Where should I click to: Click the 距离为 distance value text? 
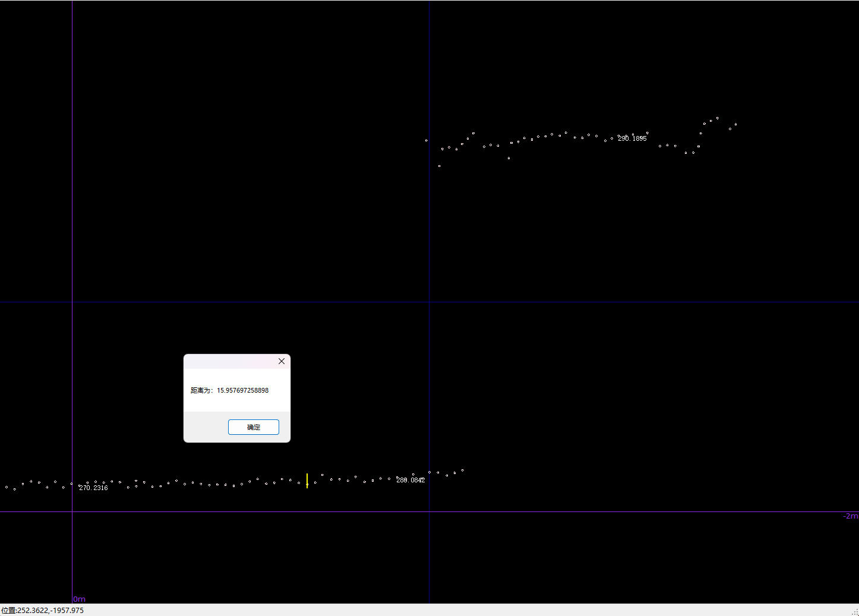[x=229, y=390]
